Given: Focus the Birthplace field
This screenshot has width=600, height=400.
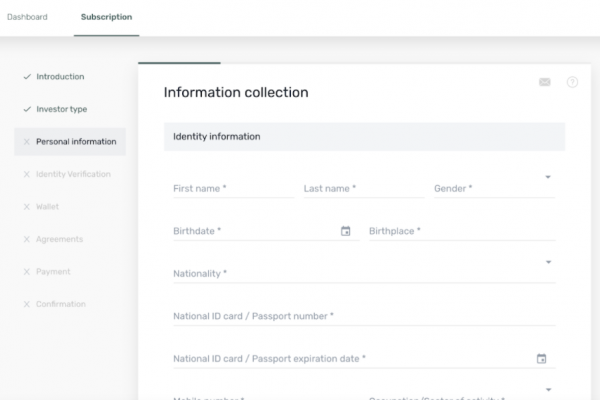Looking at the screenshot, I should point(462,231).
